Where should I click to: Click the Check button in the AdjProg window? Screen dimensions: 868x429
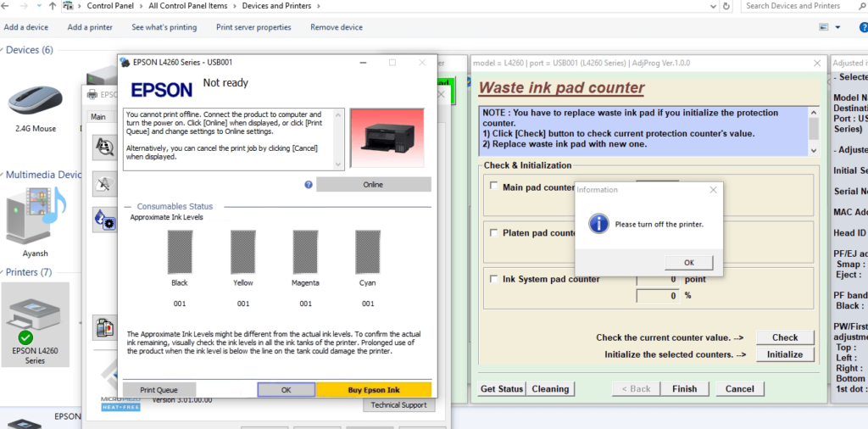coord(785,337)
